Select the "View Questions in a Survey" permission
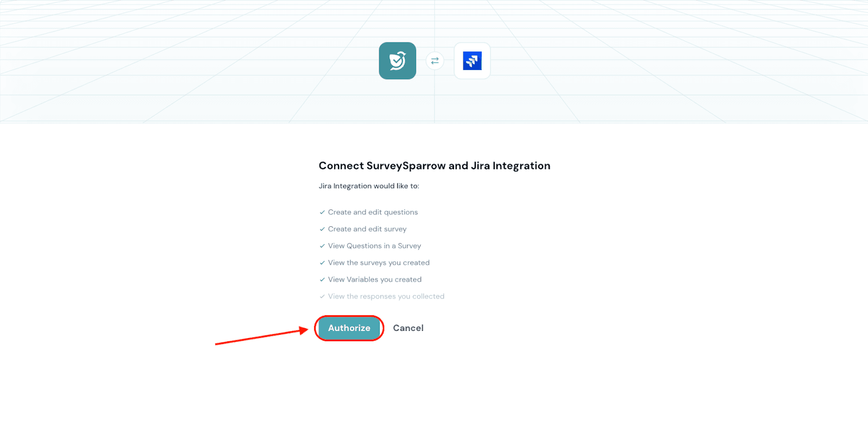This screenshot has height=446, width=868. pos(374,246)
